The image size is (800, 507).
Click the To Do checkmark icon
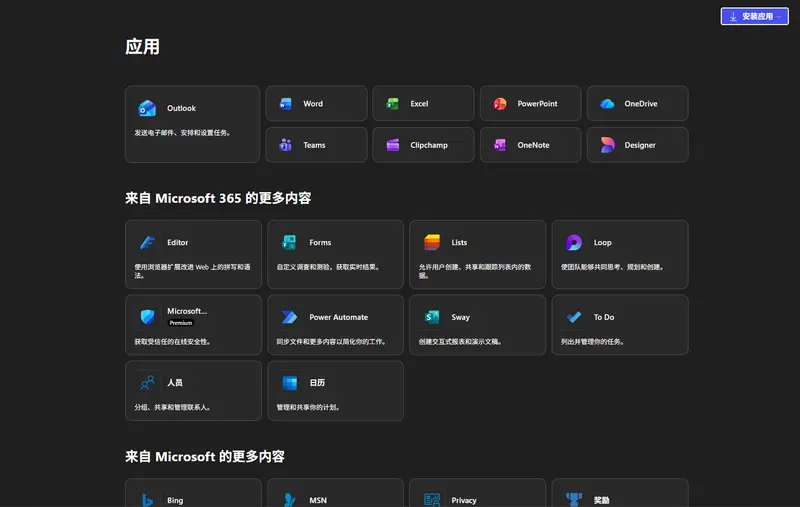point(574,317)
